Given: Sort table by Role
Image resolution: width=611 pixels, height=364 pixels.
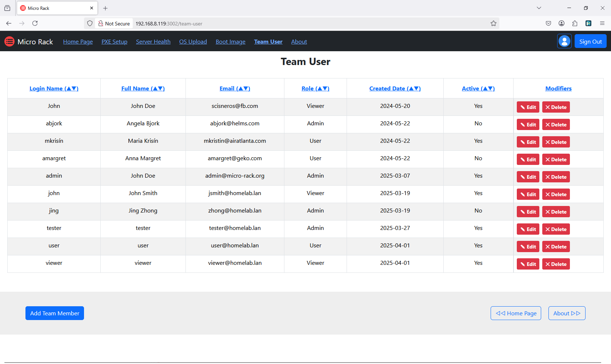Looking at the screenshot, I should point(315,88).
